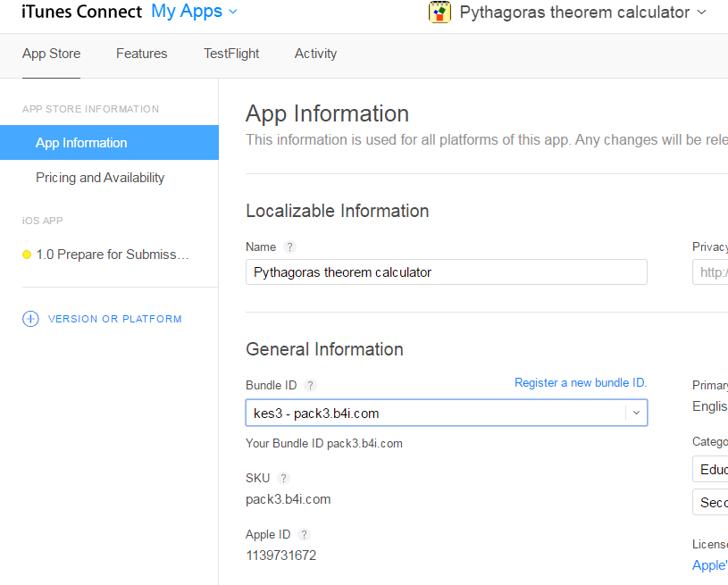Select App Information in the sidebar
The width and height of the screenshot is (728, 585).
pos(81,143)
